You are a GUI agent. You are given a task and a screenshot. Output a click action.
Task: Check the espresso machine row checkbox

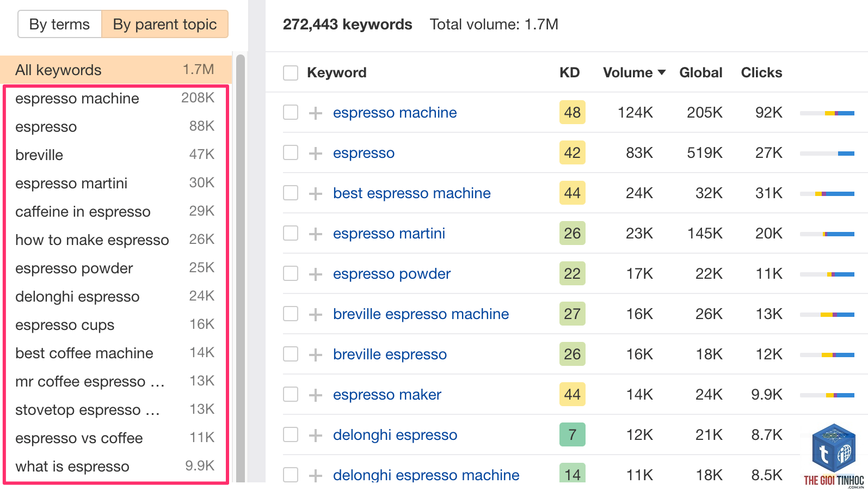[291, 112]
